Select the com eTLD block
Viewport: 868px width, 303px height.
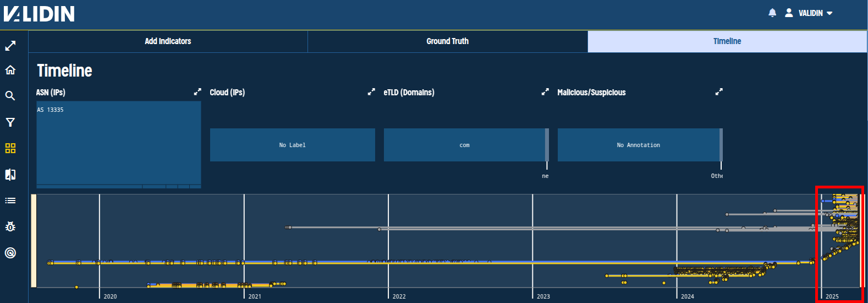[464, 145]
